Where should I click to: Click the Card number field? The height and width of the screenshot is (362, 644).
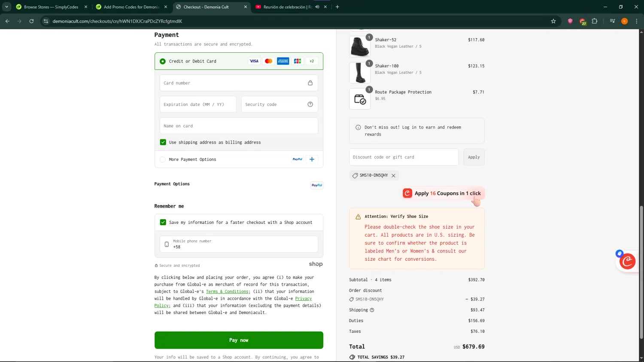239,83
